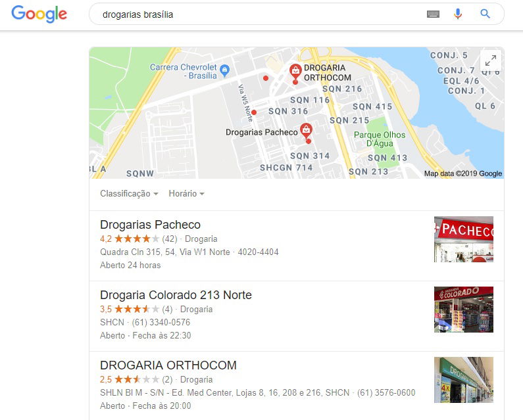523x420 pixels.
Task: Select the Drogarias Pacheco map pin
Action: tap(306, 131)
